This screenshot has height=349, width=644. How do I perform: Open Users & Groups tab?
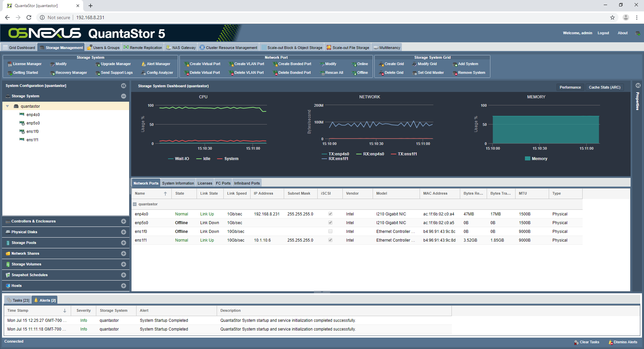pyautogui.click(x=103, y=47)
